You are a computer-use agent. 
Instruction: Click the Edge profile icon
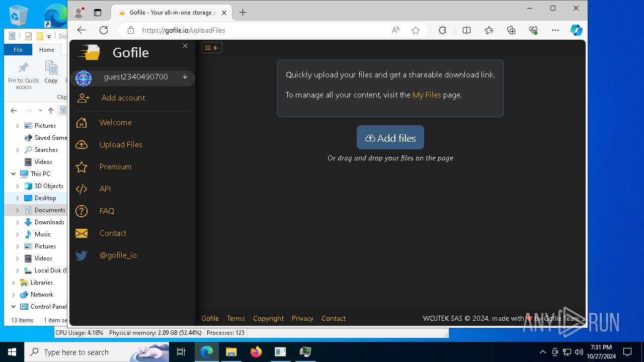78,13
